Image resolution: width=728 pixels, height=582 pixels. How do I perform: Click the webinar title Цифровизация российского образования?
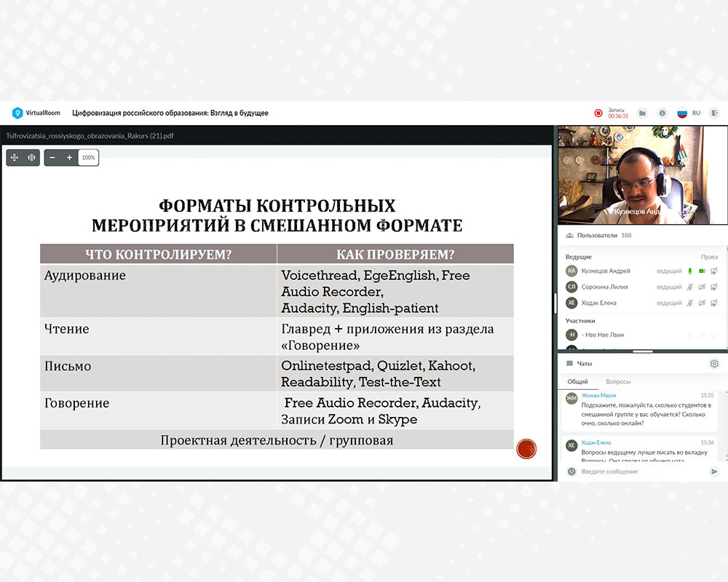pyautogui.click(x=170, y=113)
